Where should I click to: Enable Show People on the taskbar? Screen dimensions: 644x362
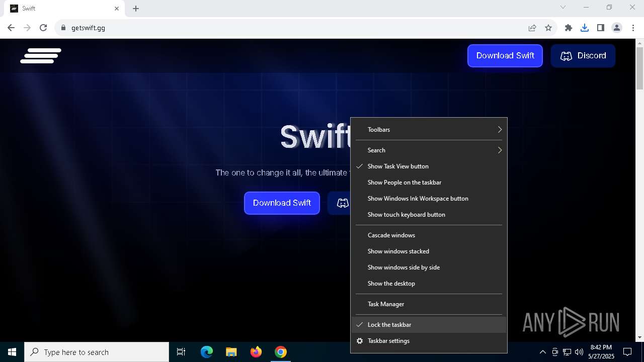point(429,183)
